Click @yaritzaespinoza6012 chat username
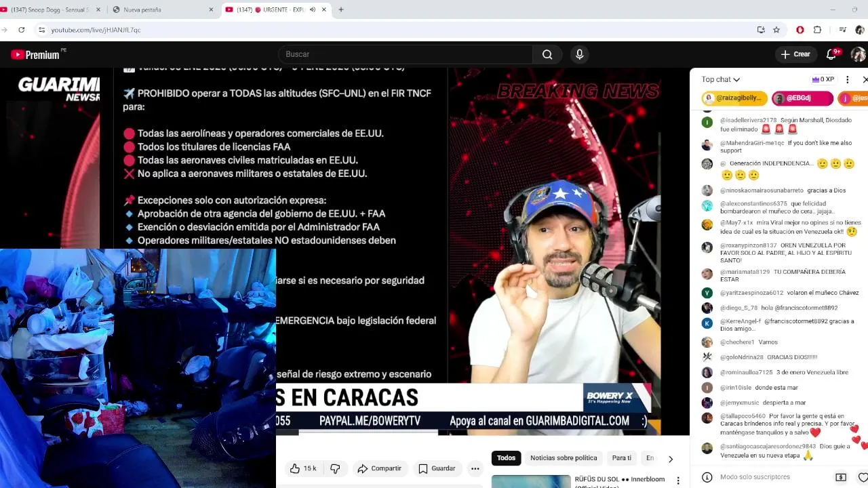Viewport: 868px width, 488px height. point(751,293)
